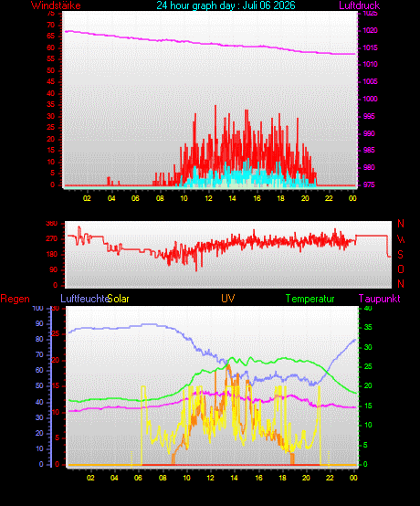Click the 'Windstärke' axis label
420x506 pixels.
pyautogui.click(x=56, y=5)
